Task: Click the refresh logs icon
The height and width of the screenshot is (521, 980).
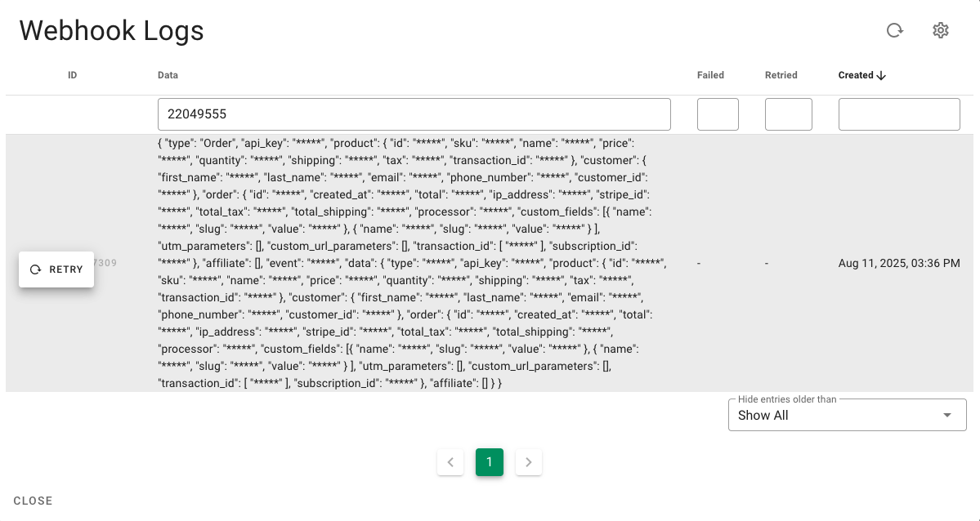Action: point(895,30)
